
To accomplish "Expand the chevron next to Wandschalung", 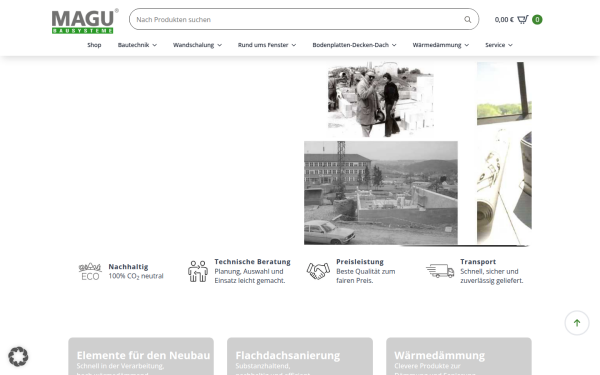I will (220, 45).
